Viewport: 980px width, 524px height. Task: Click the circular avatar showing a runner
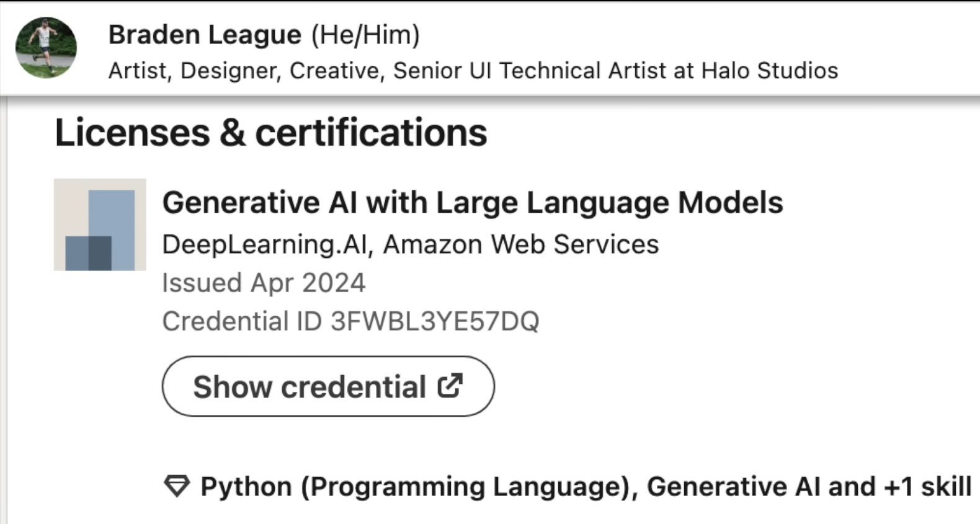click(x=47, y=47)
